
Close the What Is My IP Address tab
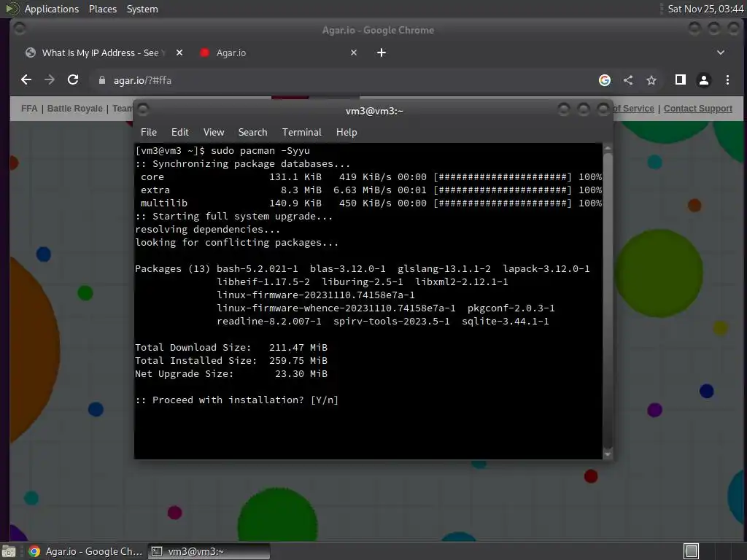pyautogui.click(x=179, y=52)
